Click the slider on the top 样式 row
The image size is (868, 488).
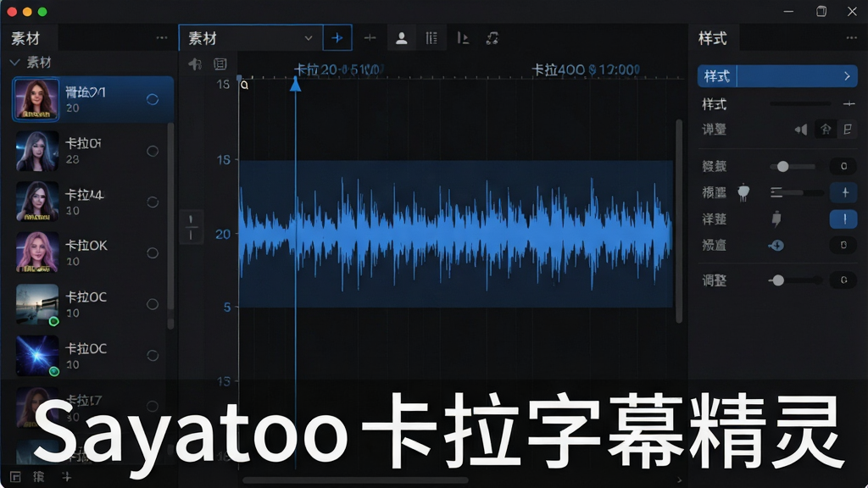point(800,103)
